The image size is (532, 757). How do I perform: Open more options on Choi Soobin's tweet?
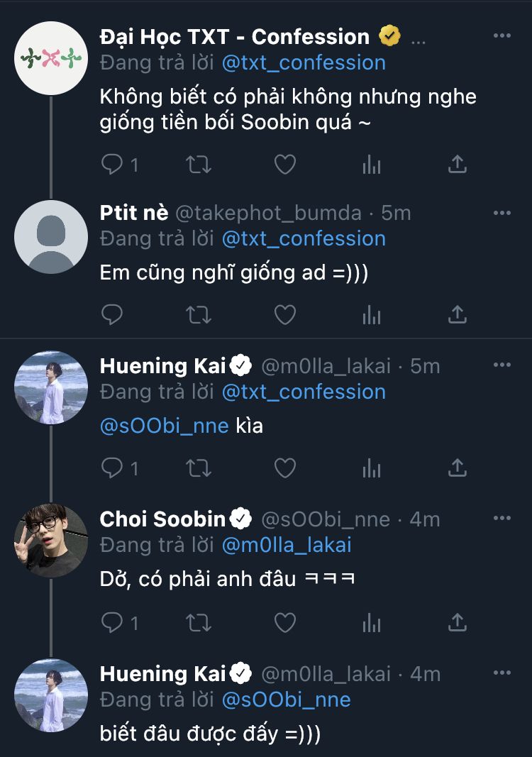pos(502,519)
